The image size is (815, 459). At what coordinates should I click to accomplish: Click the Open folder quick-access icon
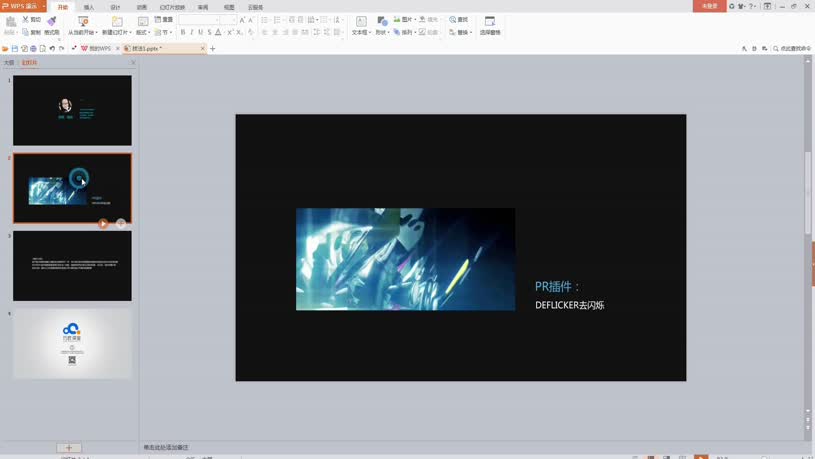5,48
